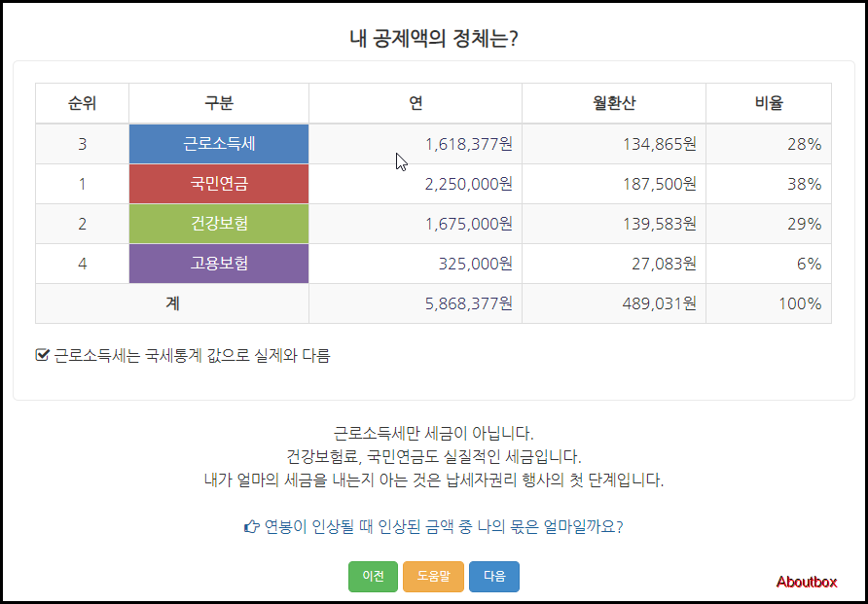
Task: Click the 187,500원 monthly value
Action: point(660,184)
